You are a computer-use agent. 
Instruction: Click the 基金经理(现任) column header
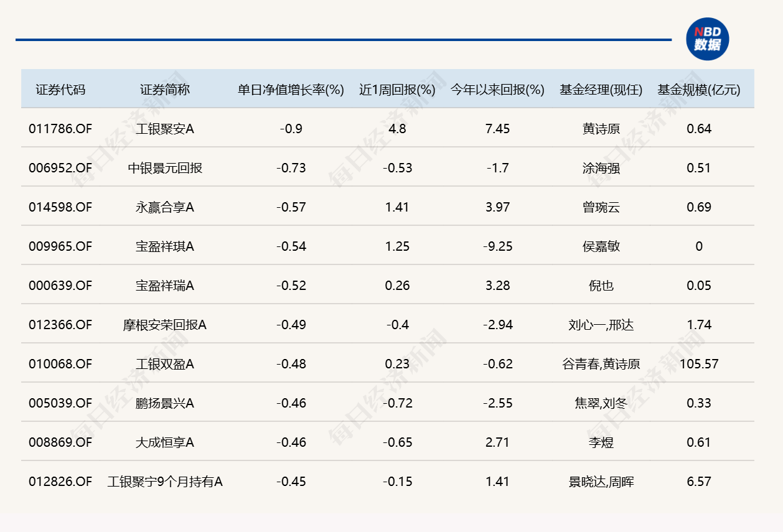pos(601,90)
